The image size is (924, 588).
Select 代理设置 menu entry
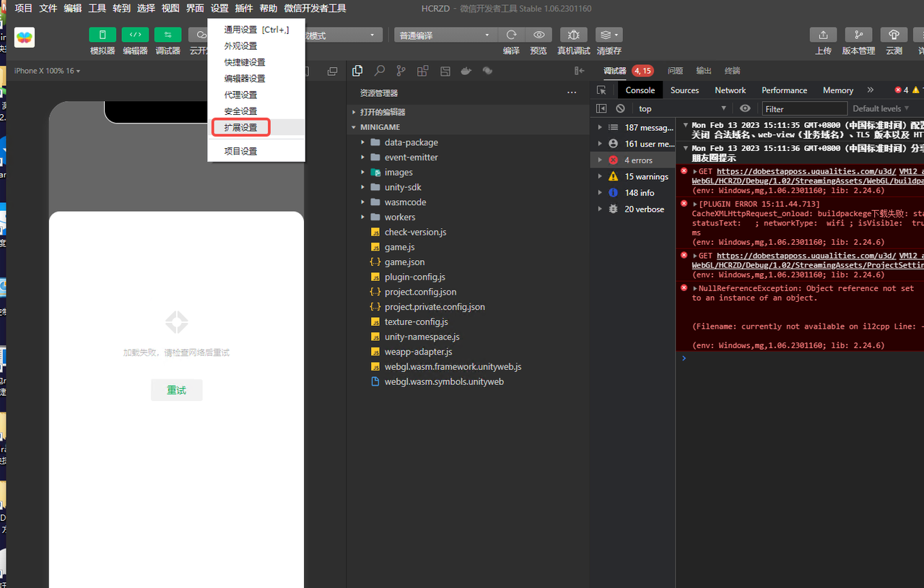[256, 95]
